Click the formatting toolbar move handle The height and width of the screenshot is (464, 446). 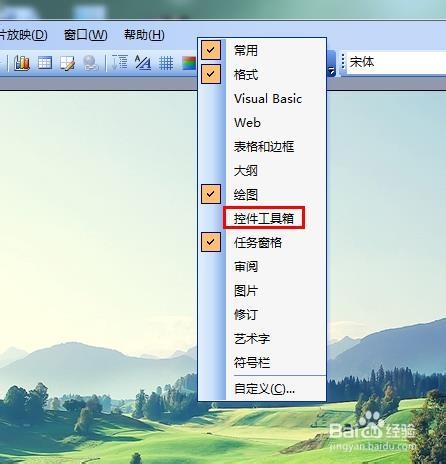(342, 62)
